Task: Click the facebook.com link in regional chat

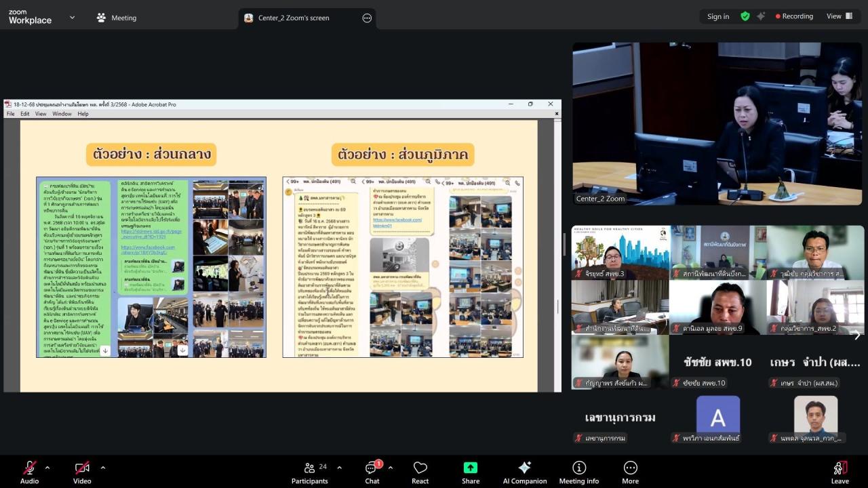Action: 396,222
